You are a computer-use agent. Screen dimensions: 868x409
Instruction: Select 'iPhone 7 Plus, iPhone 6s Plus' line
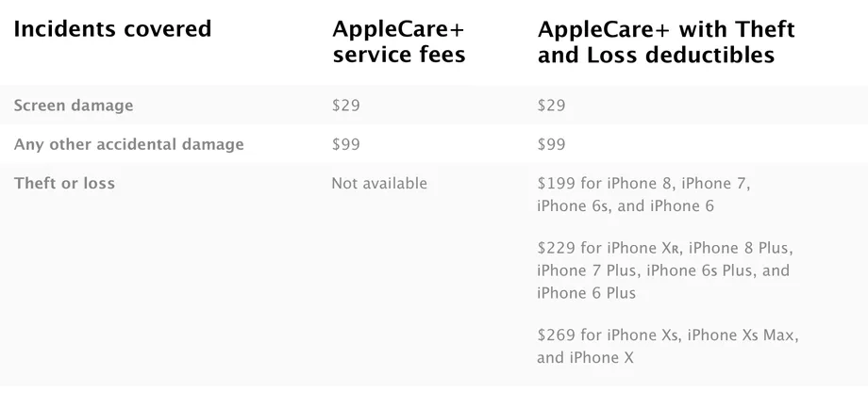click(663, 270)
